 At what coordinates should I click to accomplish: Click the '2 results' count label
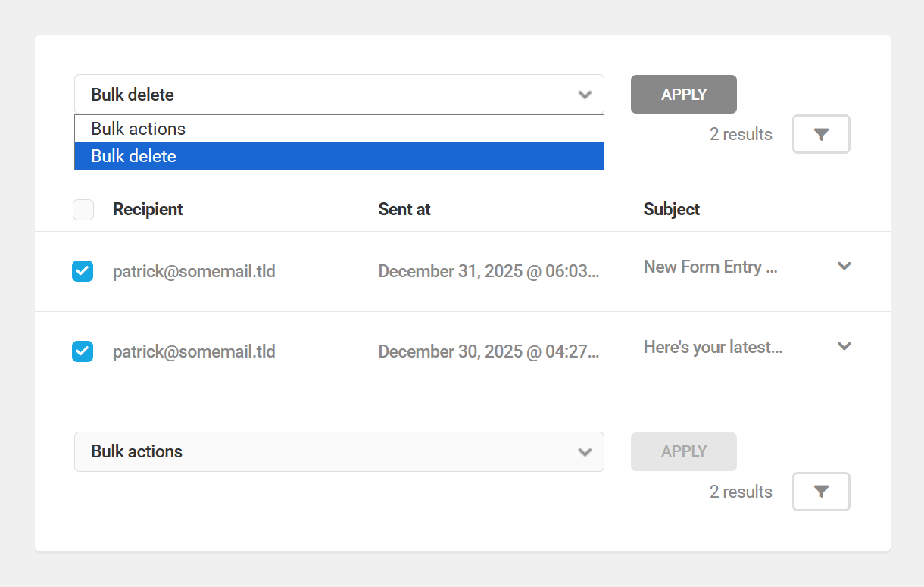(x=740, y=134)
